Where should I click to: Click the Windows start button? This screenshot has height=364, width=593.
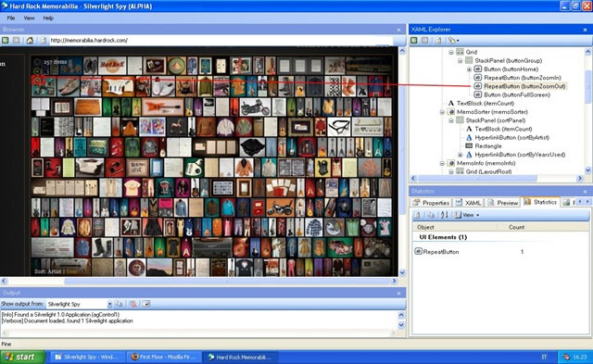(22, 357)
